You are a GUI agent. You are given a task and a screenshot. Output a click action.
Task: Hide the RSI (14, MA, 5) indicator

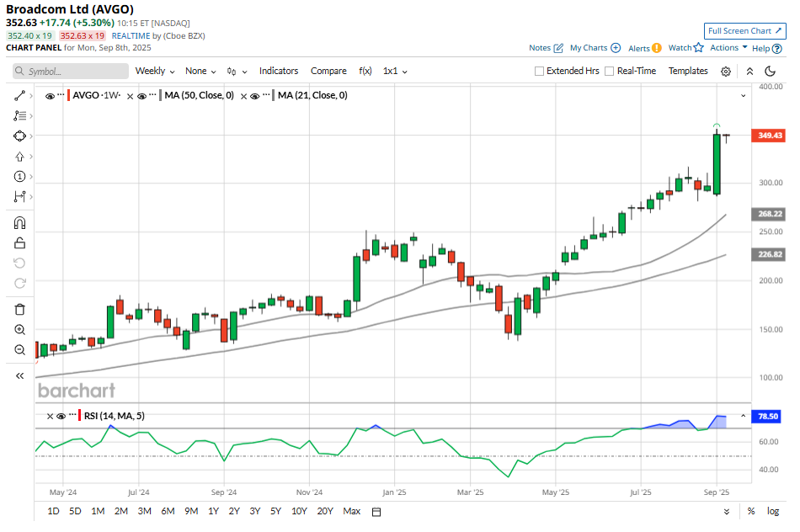tap(61, 416)
